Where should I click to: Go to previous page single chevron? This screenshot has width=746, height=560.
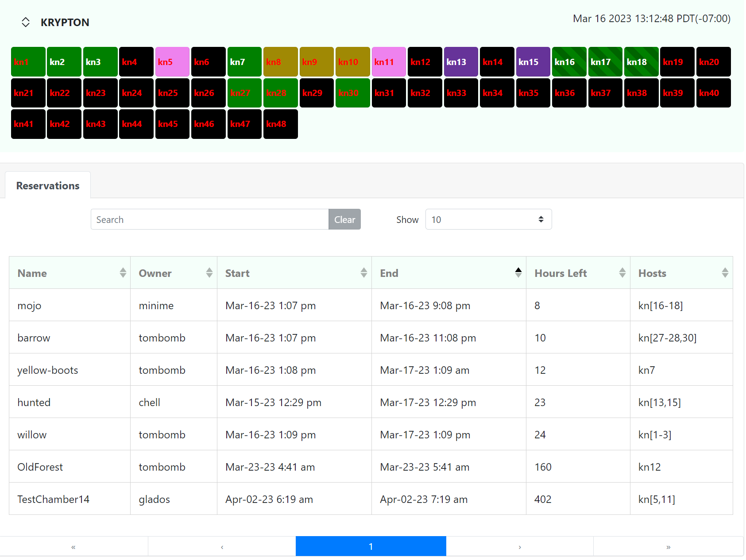pyautogui.click(x=222, y=547)
